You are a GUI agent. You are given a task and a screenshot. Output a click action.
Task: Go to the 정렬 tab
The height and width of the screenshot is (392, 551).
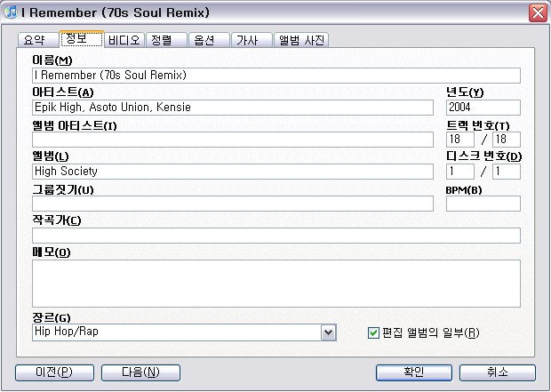point(166,40)
